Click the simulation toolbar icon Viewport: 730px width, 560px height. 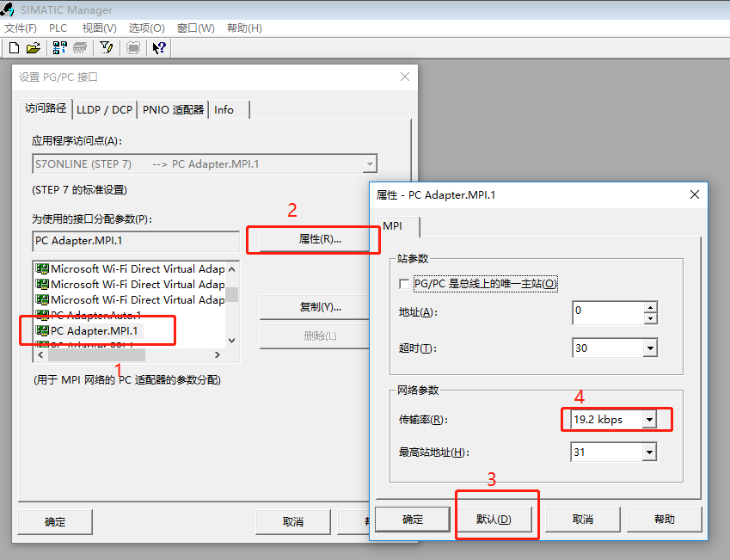[133, 47]
